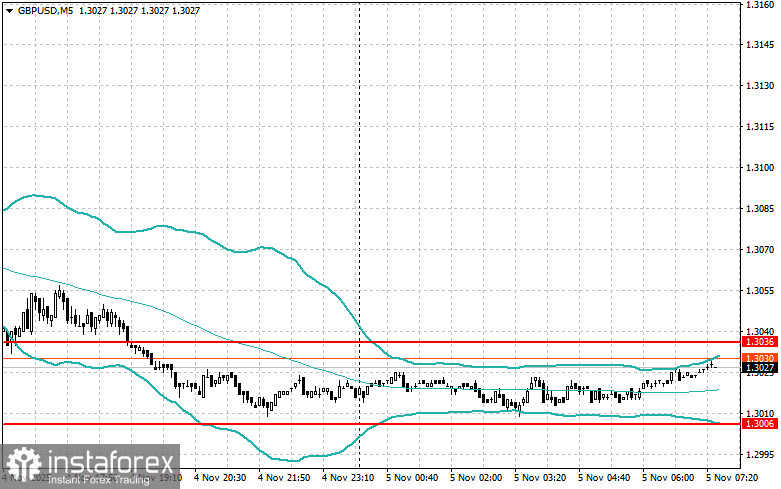781x489 pixels.
Task: Click the 1.3115 price axis label
Action: (x=760, y=126)
